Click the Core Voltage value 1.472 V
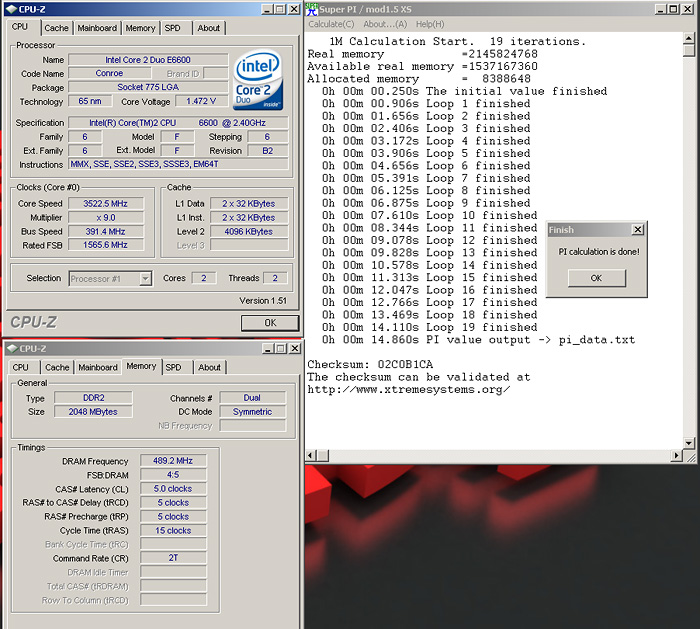The height and width of the screenshot is (629, 700). point(201,101)
